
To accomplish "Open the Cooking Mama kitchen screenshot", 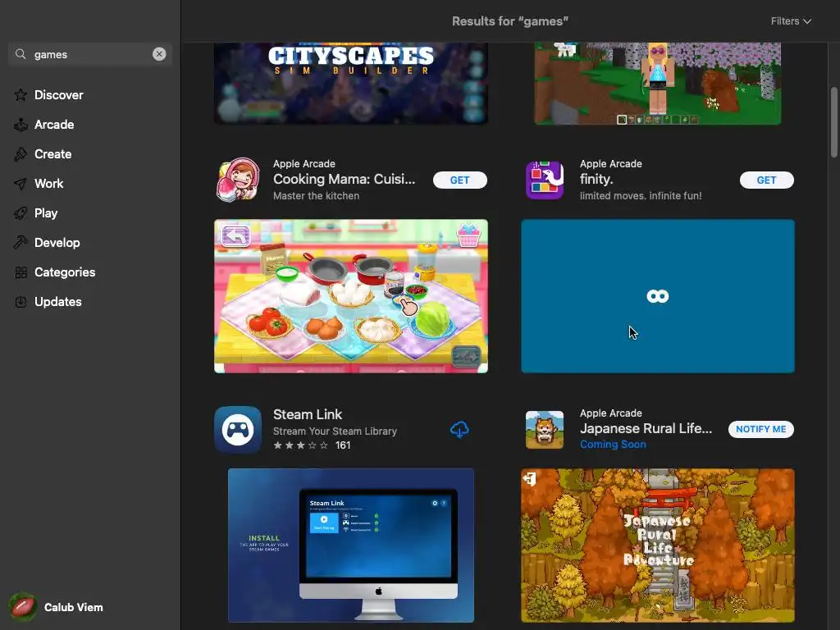I will tap(351, 295).
